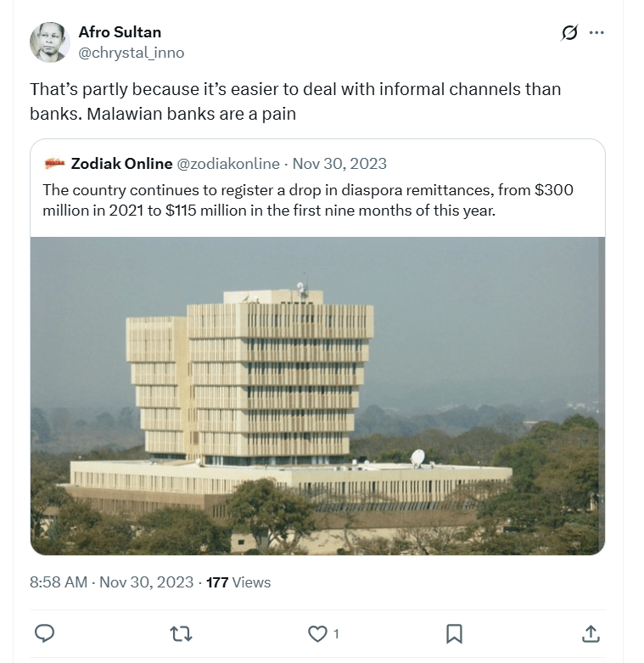View the 177 Views analytics
Screen dimensions: 644x663
238,582
